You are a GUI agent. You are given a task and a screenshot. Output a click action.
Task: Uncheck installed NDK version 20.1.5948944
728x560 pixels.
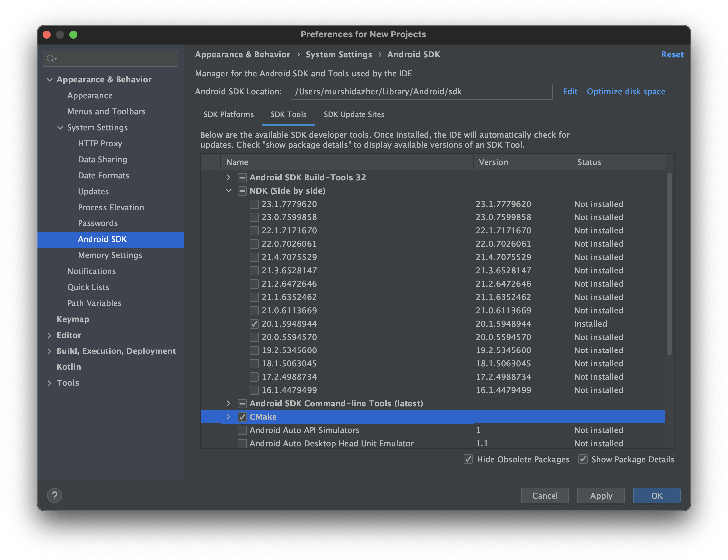[x=254, y=324]
